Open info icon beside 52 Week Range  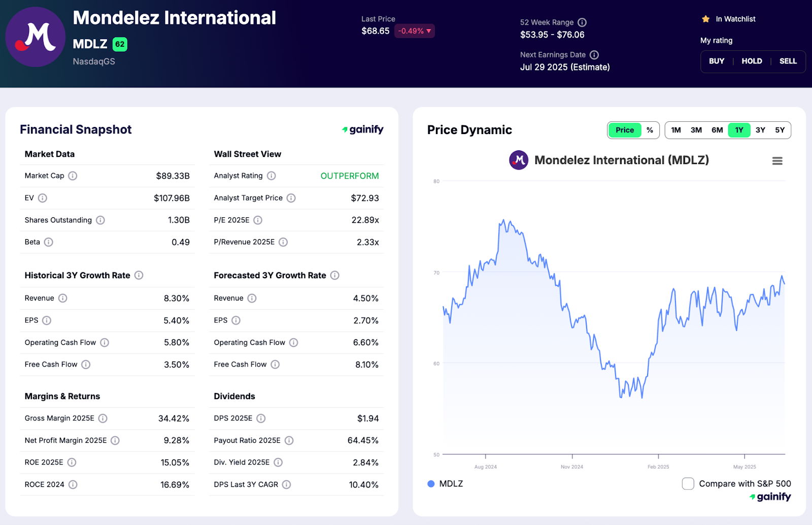[x=582, y=22]
